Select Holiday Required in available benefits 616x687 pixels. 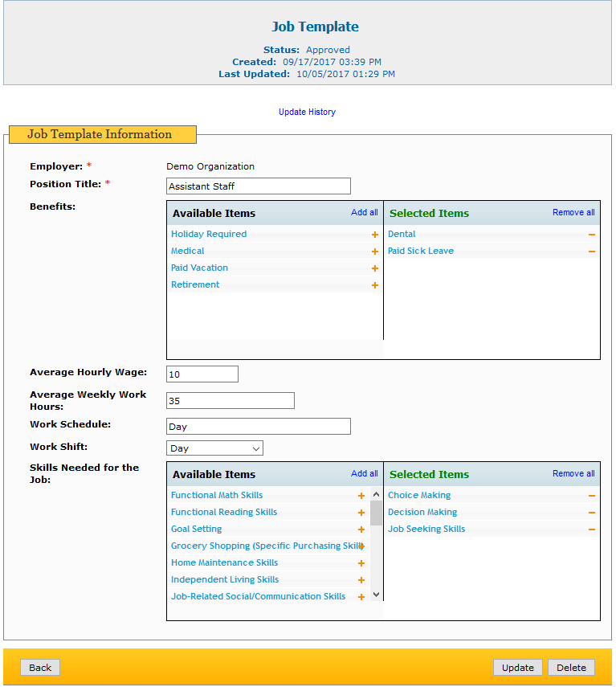[x=209, y=234]
